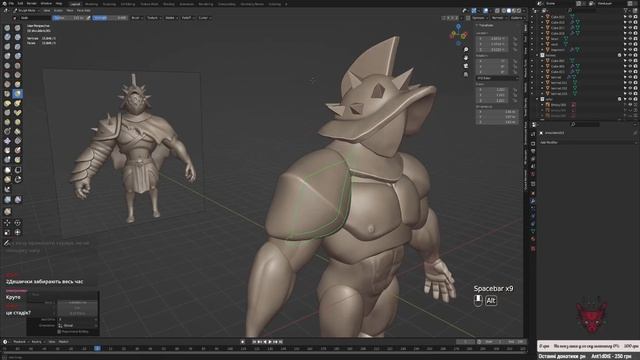
Task: Select the Draw sculpt brush
Action: [7, 28]
